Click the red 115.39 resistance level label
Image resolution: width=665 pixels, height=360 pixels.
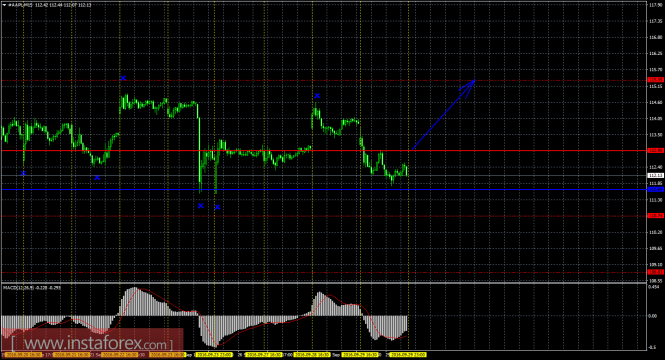click(655, 80)
